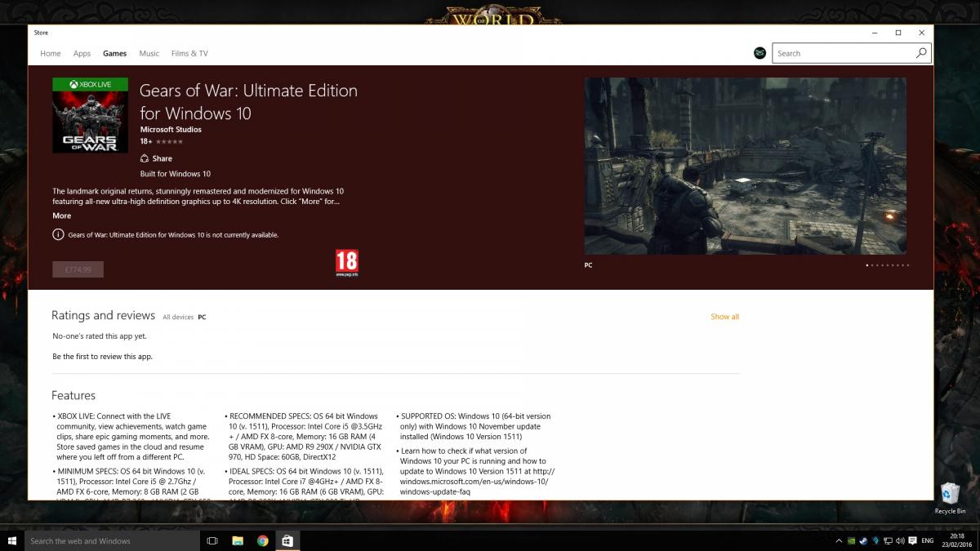Screen dimensions: 980x551
Task: Click the £774.99 price button
Action: pos(78,269)
